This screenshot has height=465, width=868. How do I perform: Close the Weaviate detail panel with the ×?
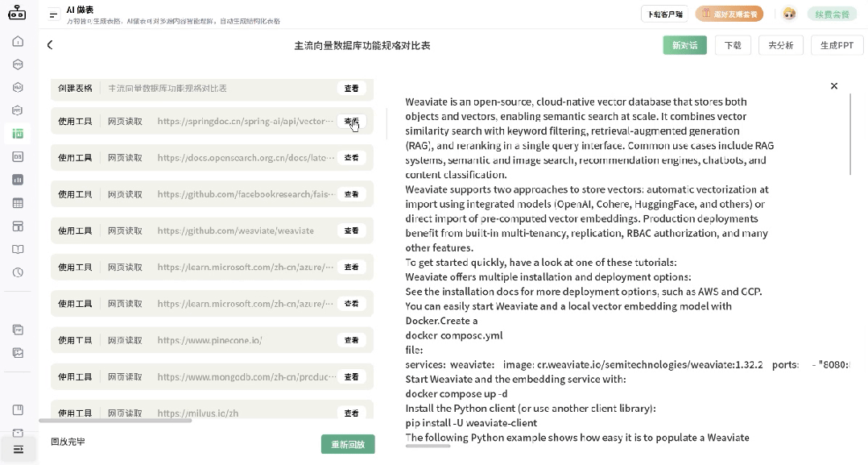point(834,85)
